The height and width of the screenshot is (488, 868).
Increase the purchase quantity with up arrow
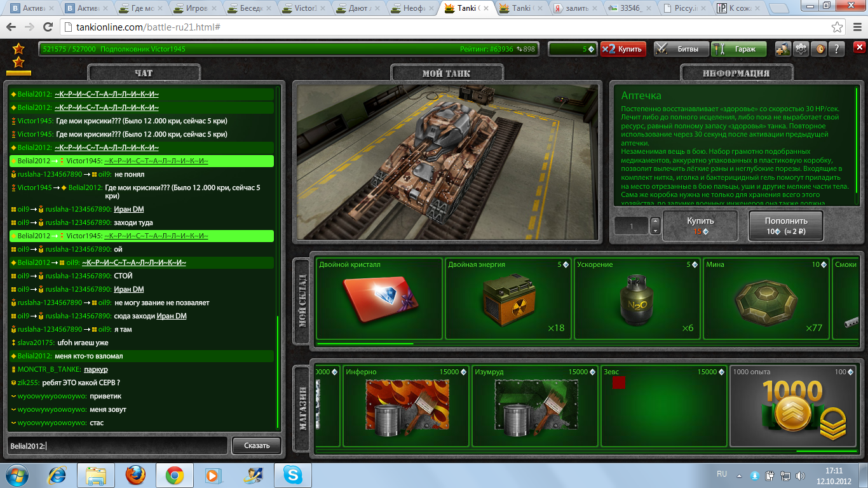coord(656,222)
